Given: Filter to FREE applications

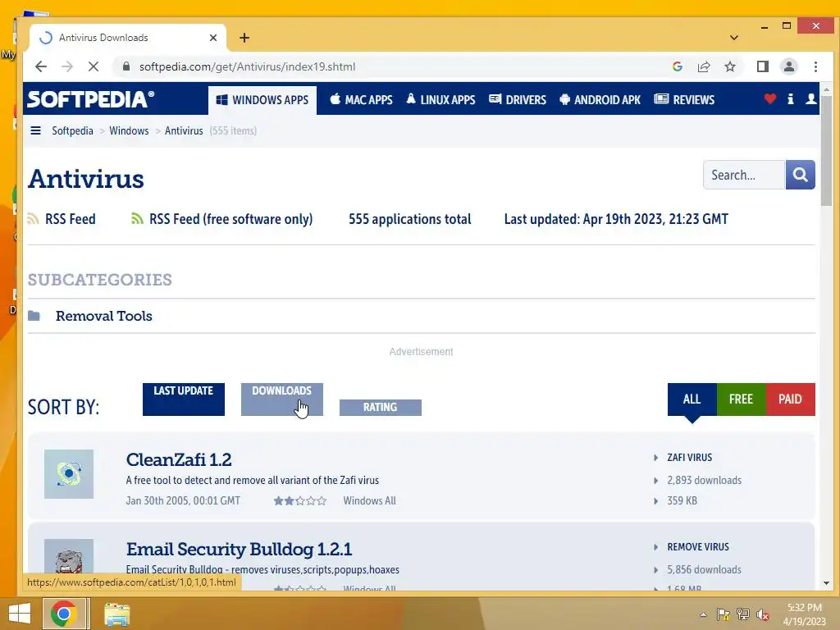Looking at the screenshot, I should [741, 399].
